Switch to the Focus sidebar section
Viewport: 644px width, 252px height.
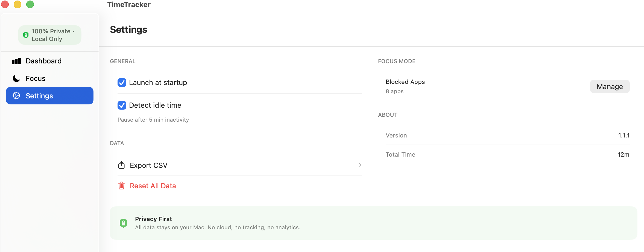tap(36, 78)
